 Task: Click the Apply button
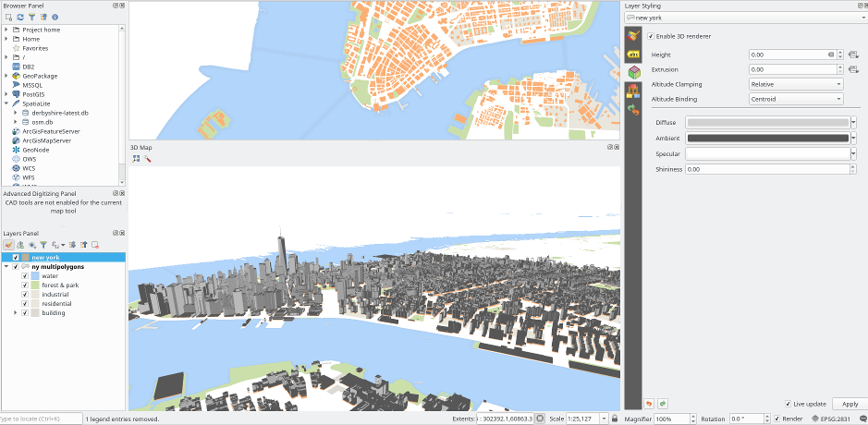850,404
